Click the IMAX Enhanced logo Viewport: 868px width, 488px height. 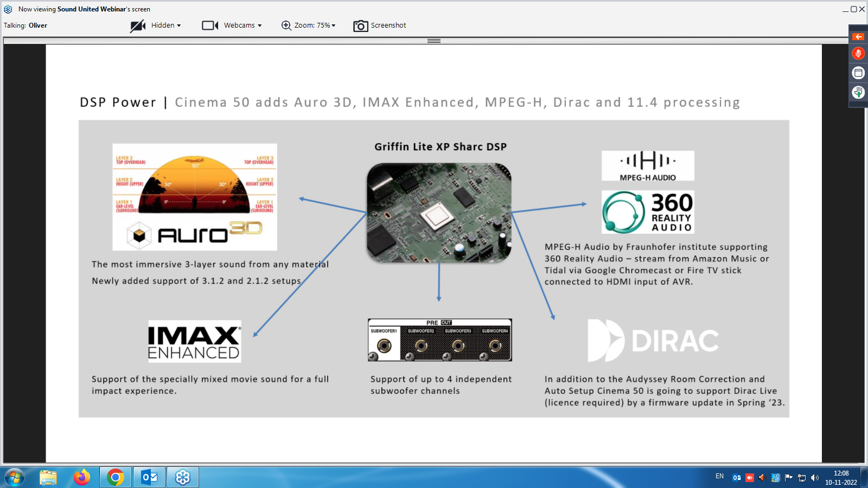pyautogui.click(x=195, y=341)
